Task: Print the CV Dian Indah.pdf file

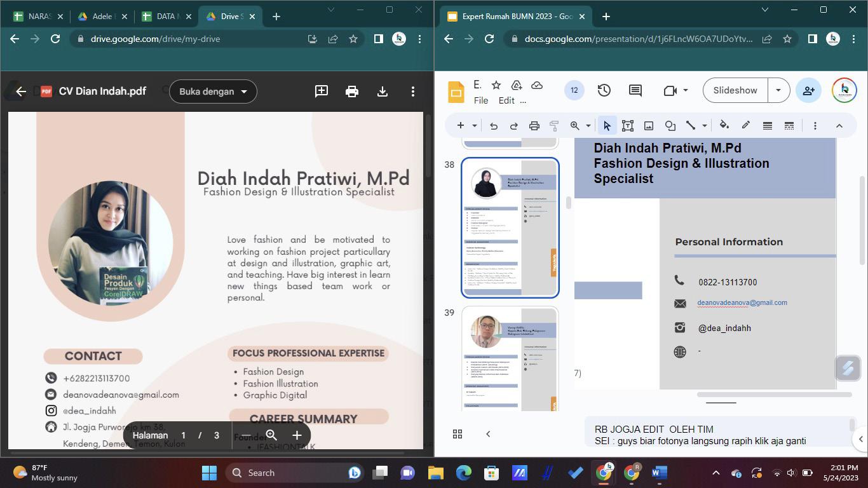Action: coord(352,91)
